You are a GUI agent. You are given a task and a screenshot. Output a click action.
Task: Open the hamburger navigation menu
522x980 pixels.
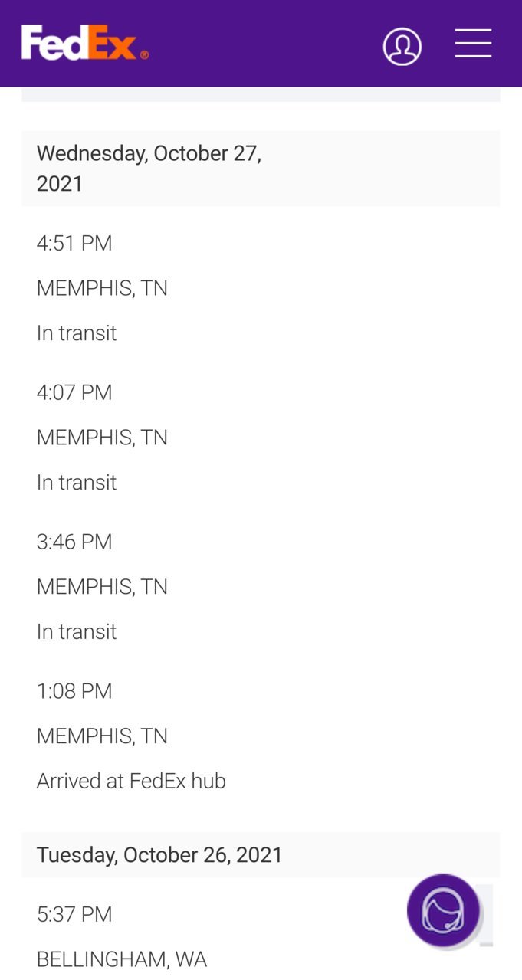click(x=473, y=43)
